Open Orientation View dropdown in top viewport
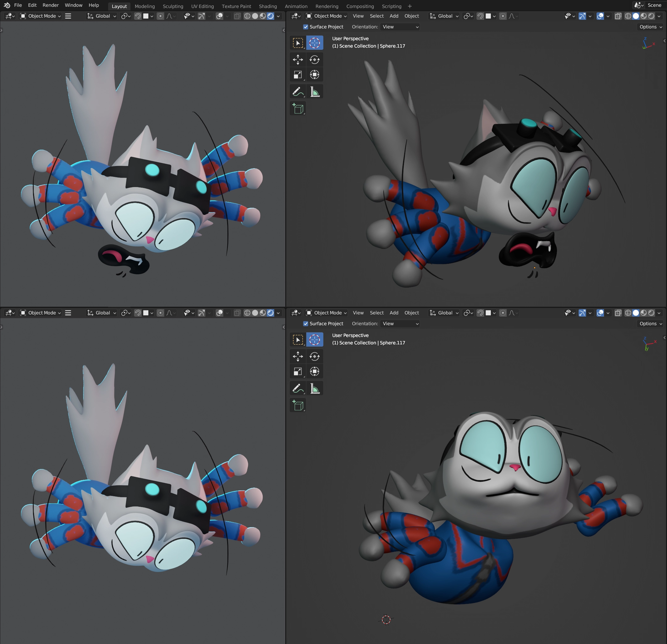This screenshot has width=667, height=644. click(x=400, y=27)
